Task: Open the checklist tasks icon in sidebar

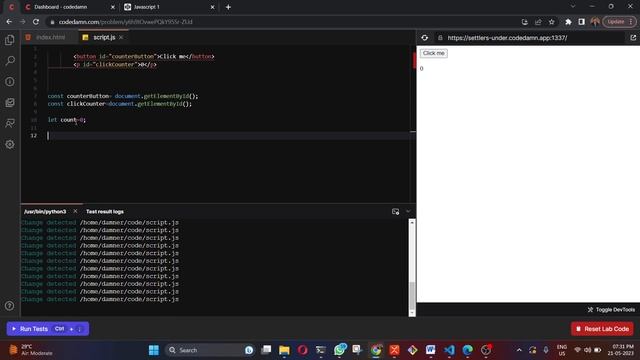Action: [10, 102]
